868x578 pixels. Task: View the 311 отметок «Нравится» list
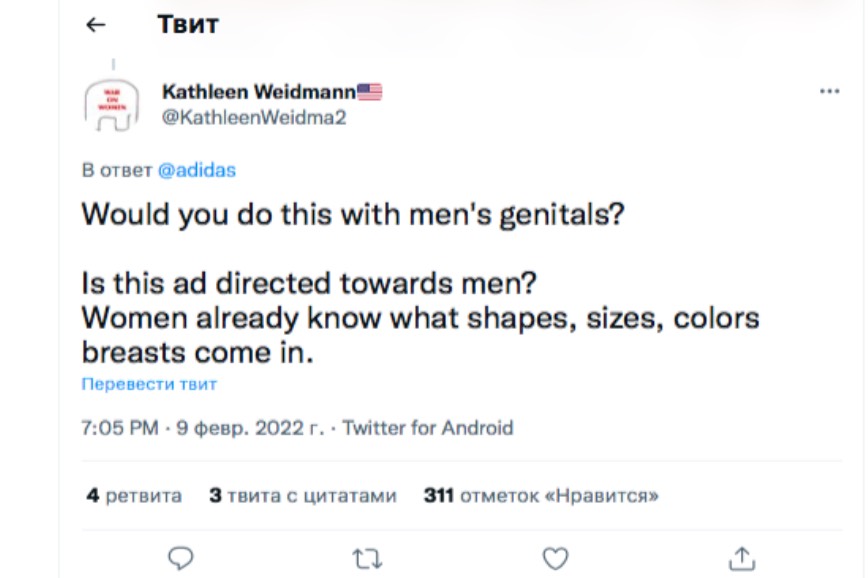(541, 496)
